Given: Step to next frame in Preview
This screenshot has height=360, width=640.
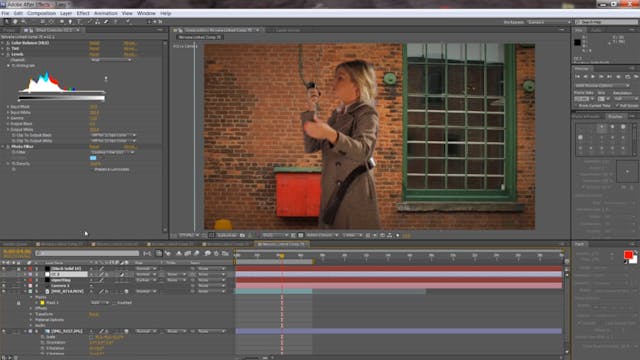Looking at the screenshot, I should click(x=601, y=76).
